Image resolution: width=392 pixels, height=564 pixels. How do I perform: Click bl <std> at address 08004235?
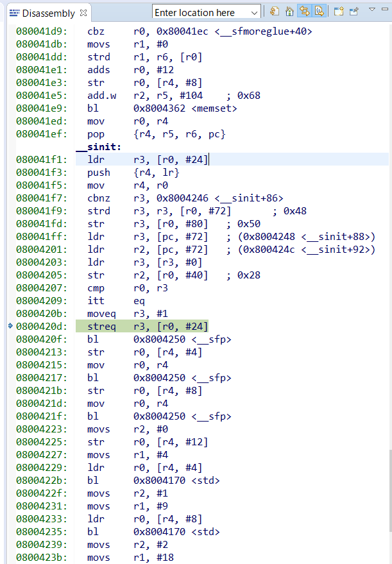[x=153, y=532]
